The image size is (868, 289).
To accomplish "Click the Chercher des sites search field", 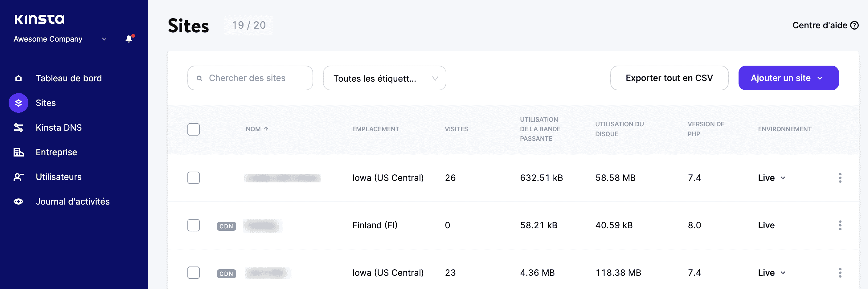I will [x=250, y=78].
